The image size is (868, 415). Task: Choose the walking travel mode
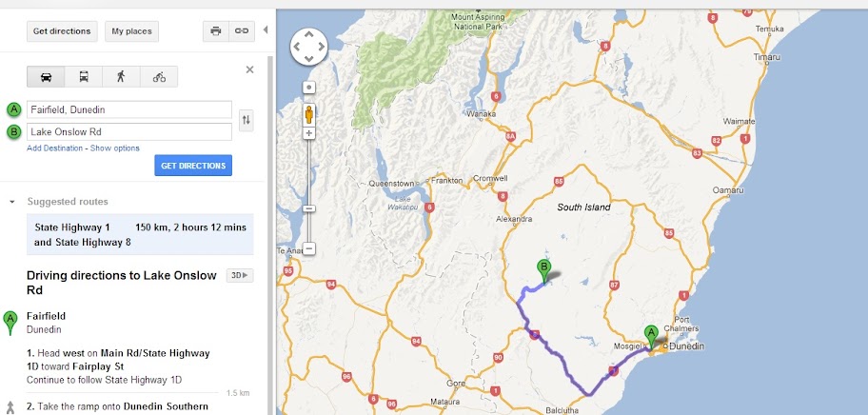pyautogui.click(x=121, y=77)
